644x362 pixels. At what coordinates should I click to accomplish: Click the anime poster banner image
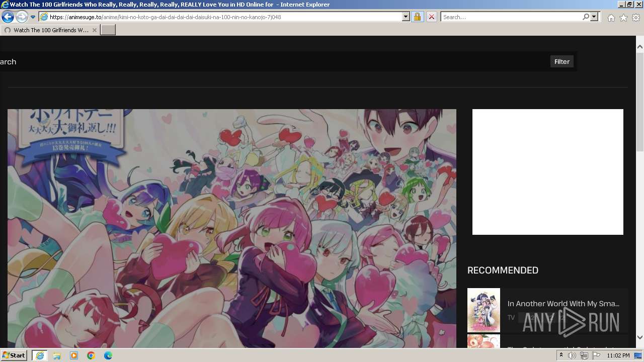click(232, 228)
